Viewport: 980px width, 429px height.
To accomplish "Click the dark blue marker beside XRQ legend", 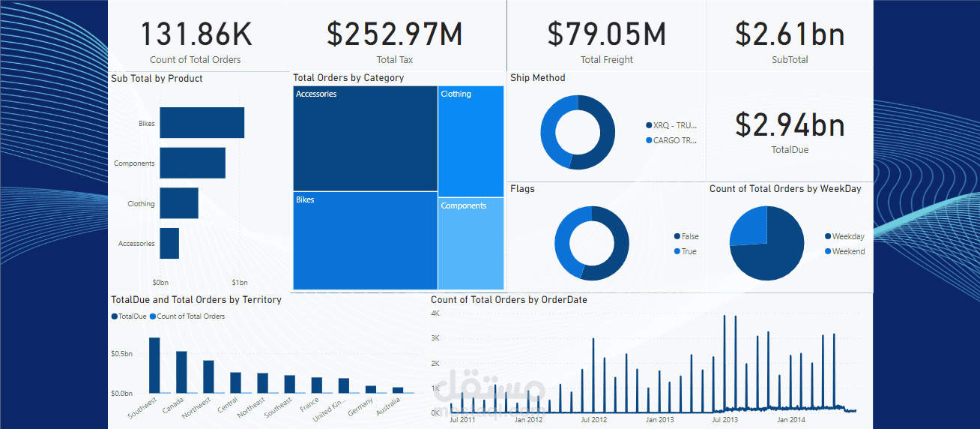I will point(648,125).
